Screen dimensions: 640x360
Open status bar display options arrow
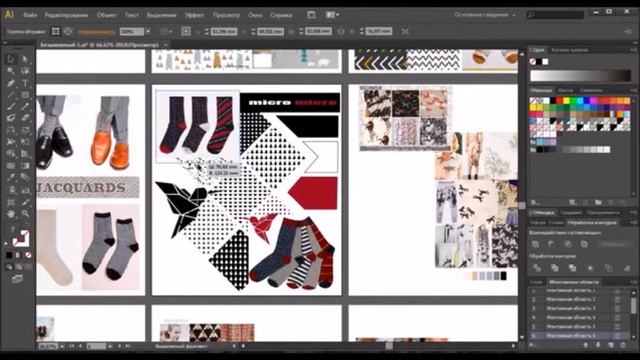pos(234,346)
